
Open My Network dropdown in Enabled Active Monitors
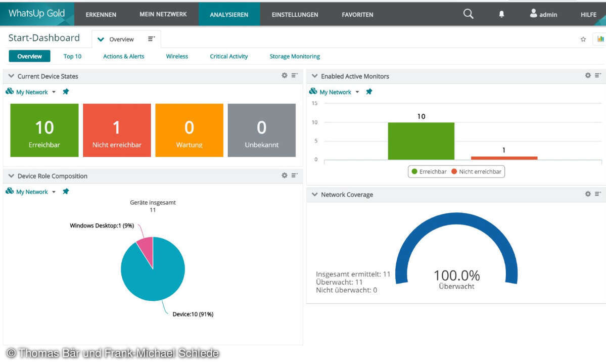[339, 92]
